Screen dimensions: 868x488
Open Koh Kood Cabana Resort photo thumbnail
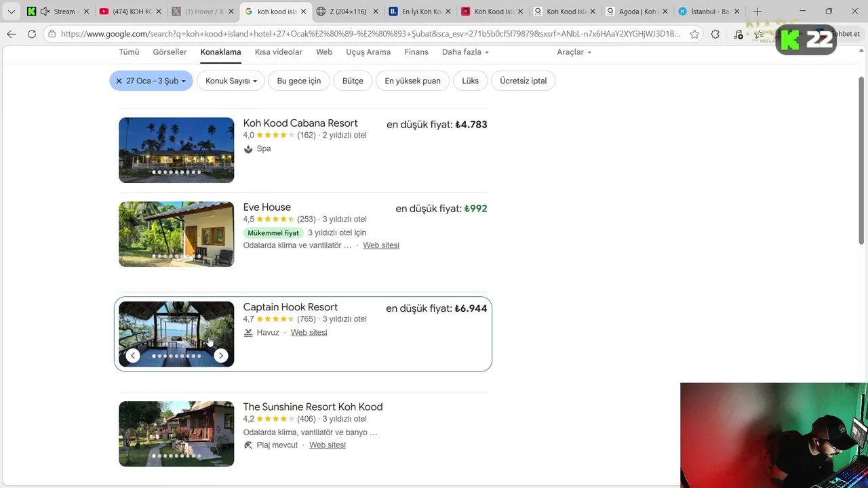(x=176, y=150)
